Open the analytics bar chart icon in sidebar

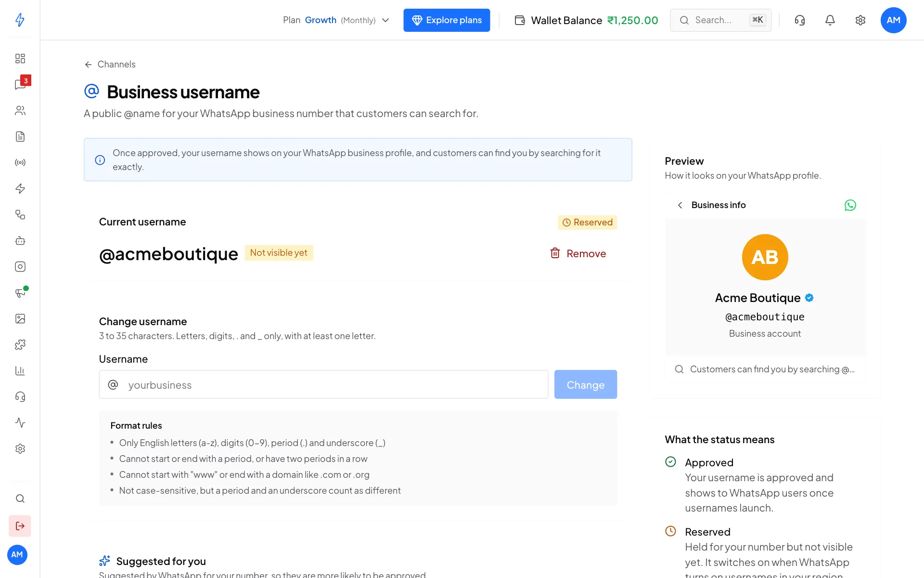point(20,371)
